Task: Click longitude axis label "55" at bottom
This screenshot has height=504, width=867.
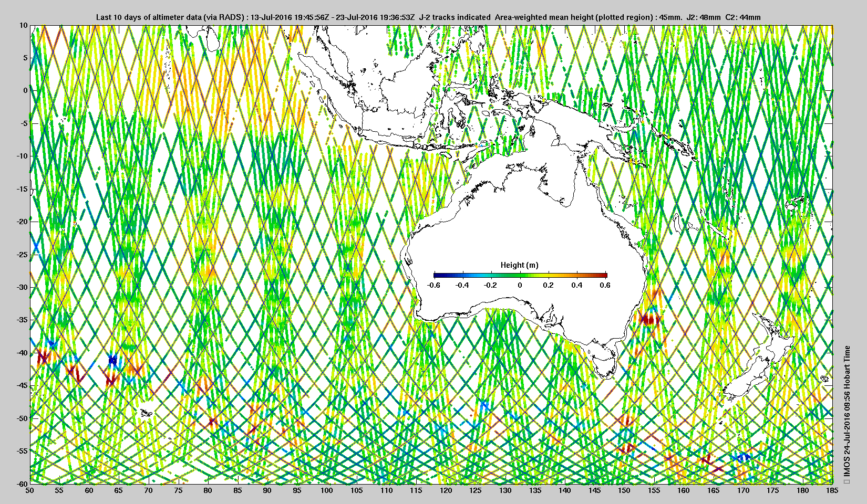Action: pos(59,490)
